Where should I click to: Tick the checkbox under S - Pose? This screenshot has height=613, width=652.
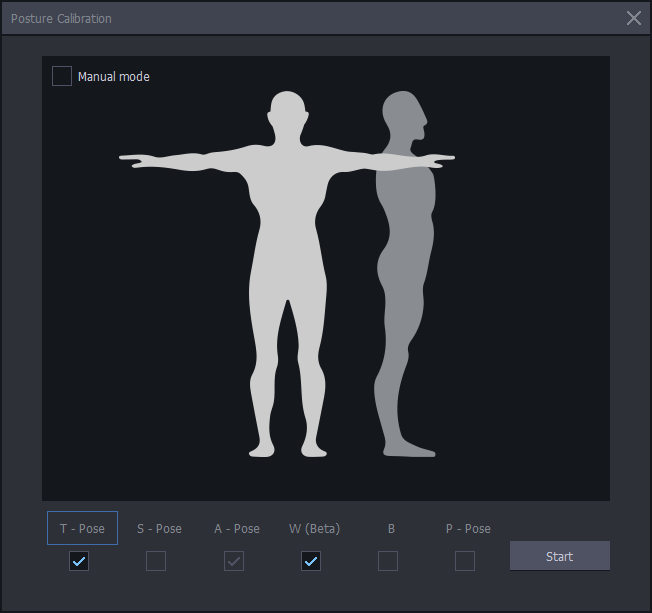tap(156, 561)
